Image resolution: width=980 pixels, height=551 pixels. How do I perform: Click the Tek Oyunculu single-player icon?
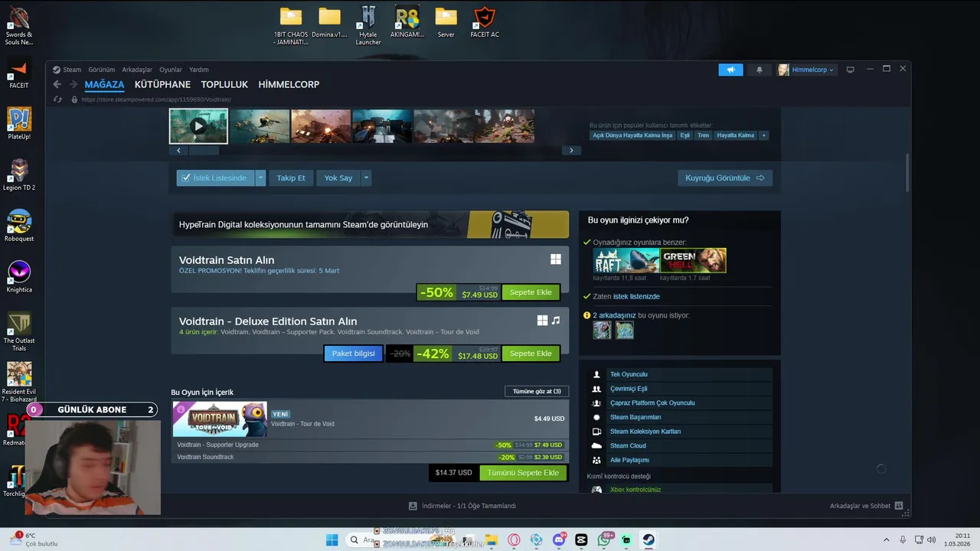[596, 374]
